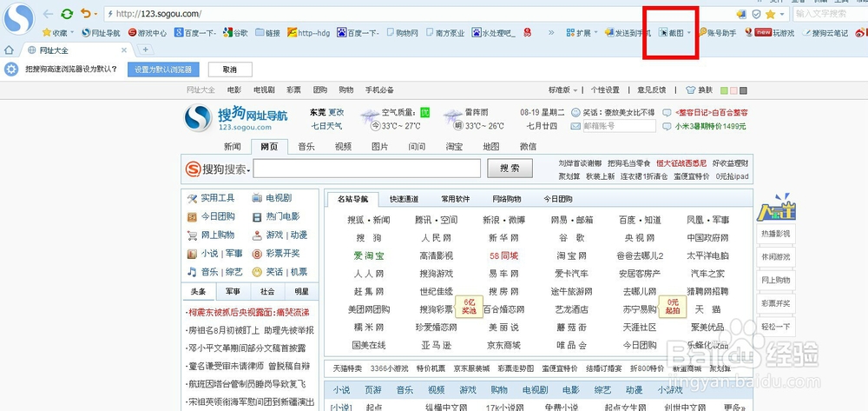Image resolution: width=868 pixels, height=411 pixels.
Task: Open a new tab with plus button
Action: [145, 50]
